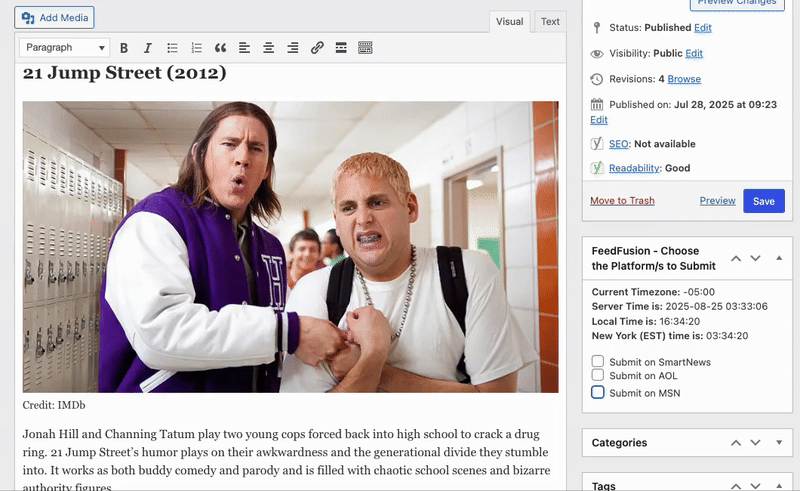Viewport: 800px width, 491px height.
Task: Click the New York (EST) time line
Action: pos(670,336)
